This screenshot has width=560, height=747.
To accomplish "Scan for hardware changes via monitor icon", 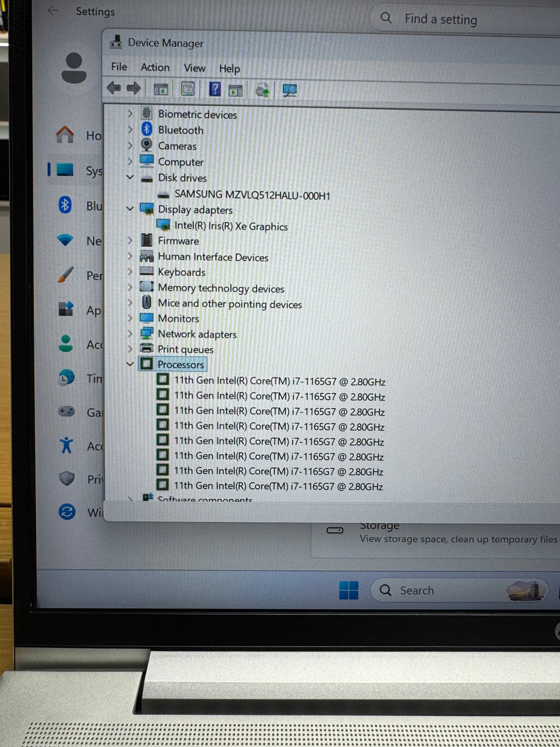I will (289, 90).
